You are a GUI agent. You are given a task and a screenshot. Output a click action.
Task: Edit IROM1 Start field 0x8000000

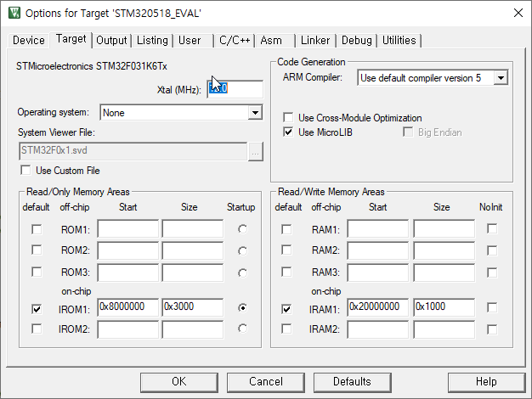coord(128,307)
